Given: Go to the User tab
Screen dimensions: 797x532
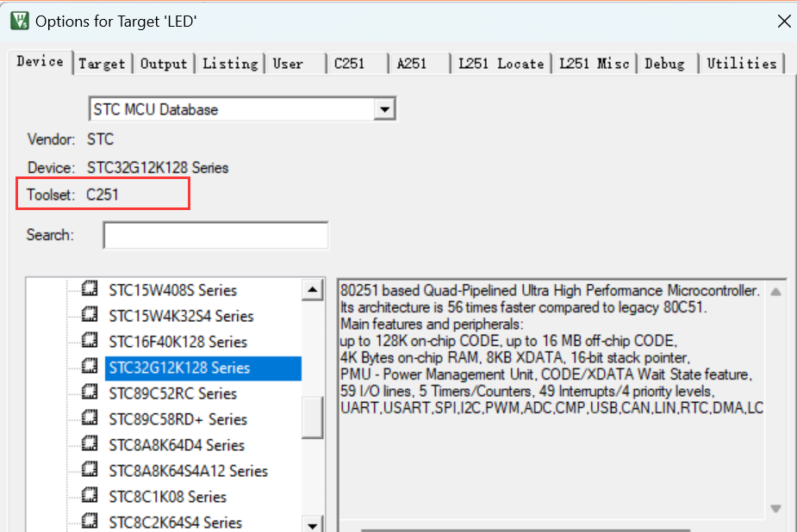Looking at the screenshot, I should [295, 64].
